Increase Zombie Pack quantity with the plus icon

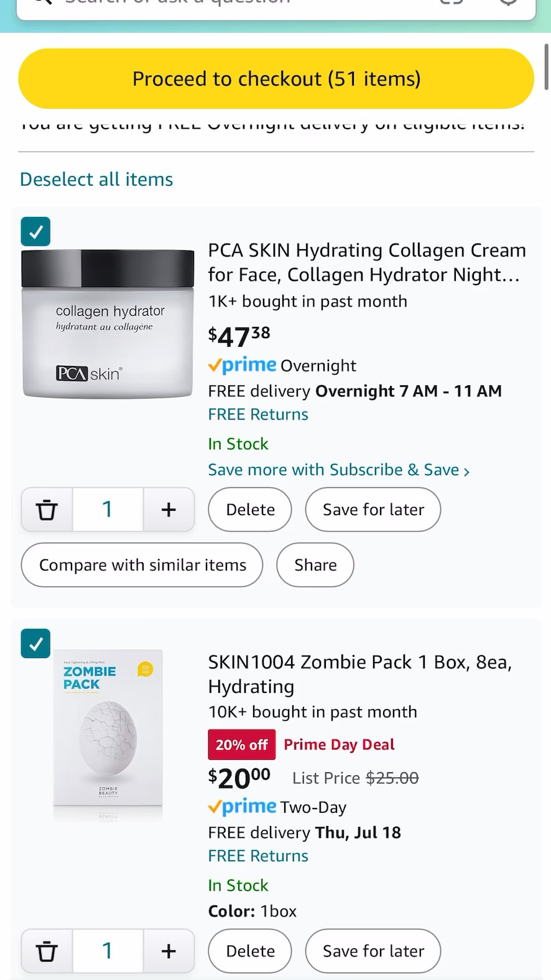[x=169, y=951]
